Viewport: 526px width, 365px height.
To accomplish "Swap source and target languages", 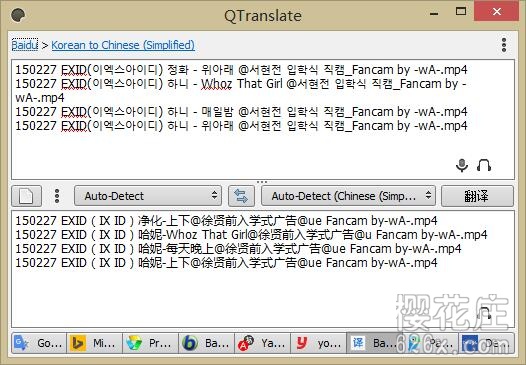I will coord(241,196).
